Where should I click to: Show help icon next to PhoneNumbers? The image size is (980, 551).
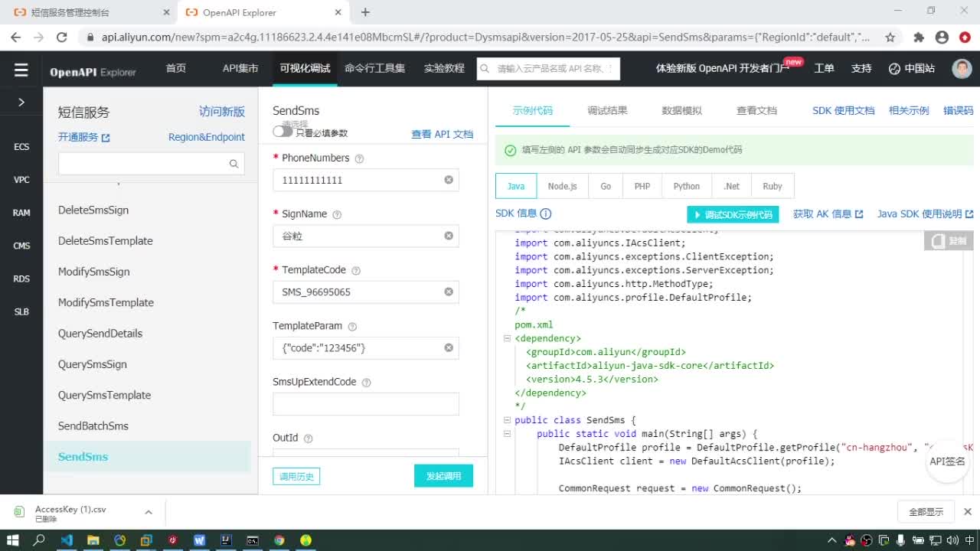360,158
